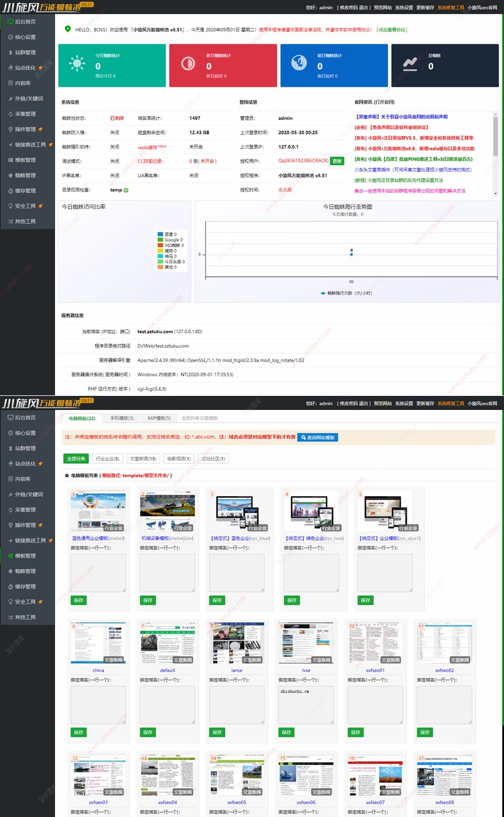
Task: Click the green location pin beside HELLO, BOSS
Action: [x=68, y=29]
